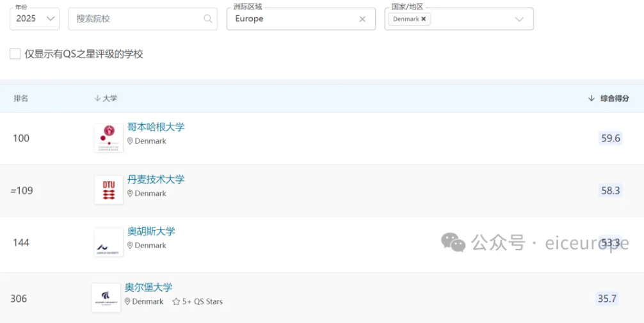Click the location pin for 丹麦技术大学
This screenshot has height=323, width=644.
(x=130, y=193)
